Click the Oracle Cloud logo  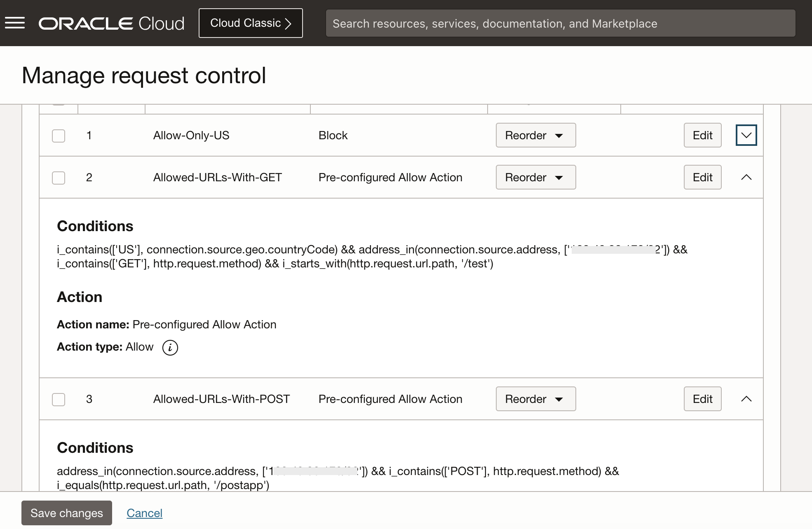click(x=111, y=23)
